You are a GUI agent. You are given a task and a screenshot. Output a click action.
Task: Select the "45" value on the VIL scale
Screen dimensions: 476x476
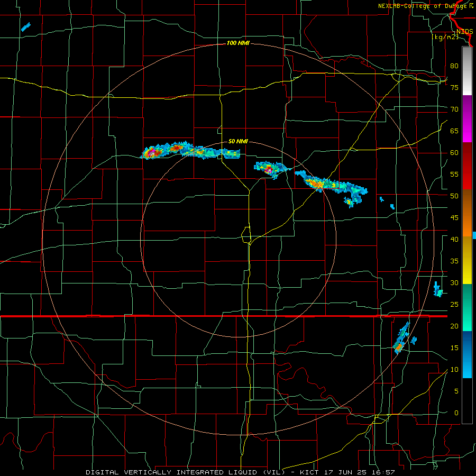[454, 218]
